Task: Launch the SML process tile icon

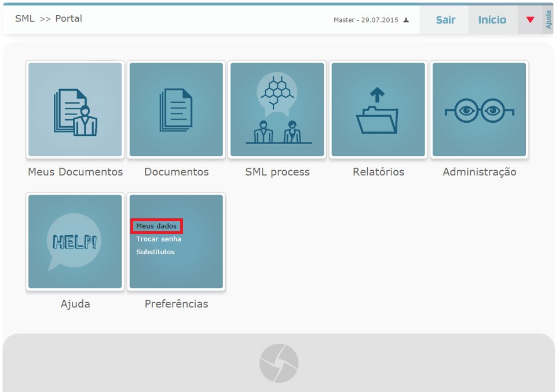Action: 277,110
